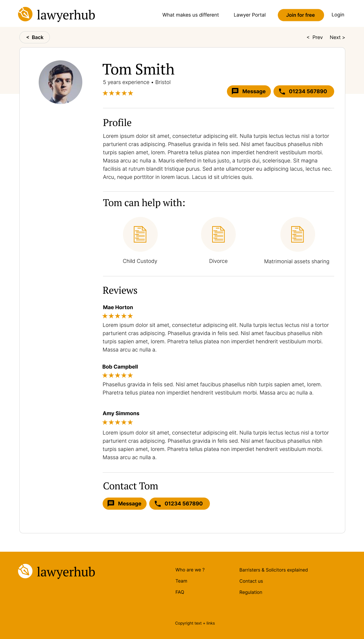Click the Login link in header

pos(338,15)
